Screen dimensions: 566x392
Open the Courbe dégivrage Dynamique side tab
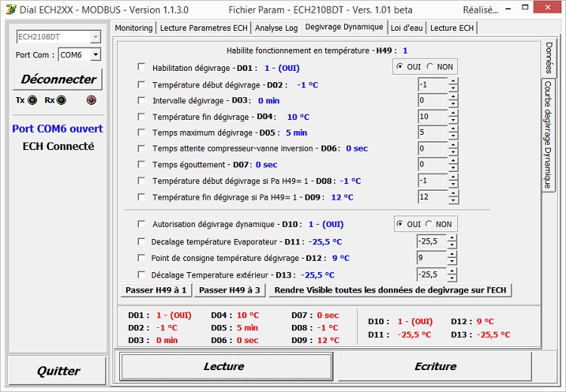pyautogui.click(x=549, y=136)
